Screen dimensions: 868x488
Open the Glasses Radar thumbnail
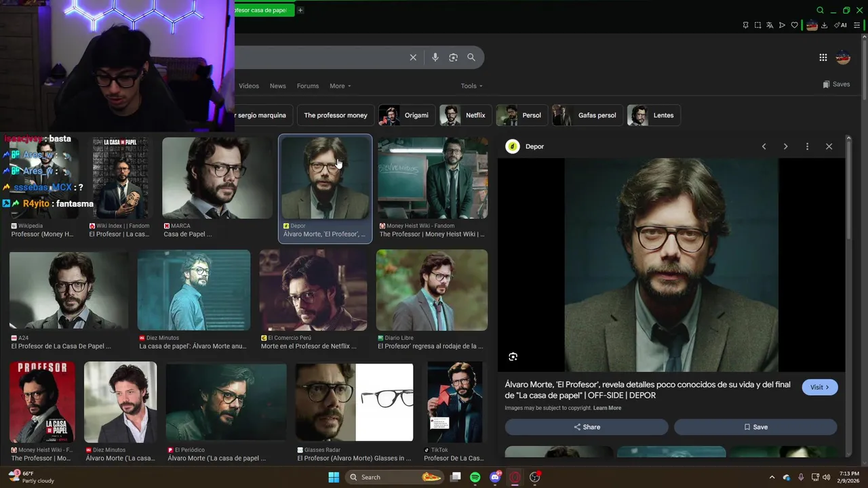(x=354, y=403)
